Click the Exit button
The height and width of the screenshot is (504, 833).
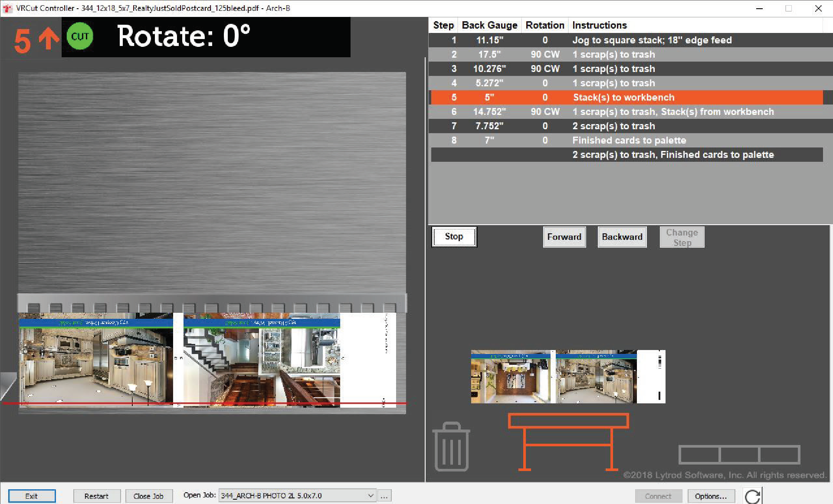[x=32, y=496]
